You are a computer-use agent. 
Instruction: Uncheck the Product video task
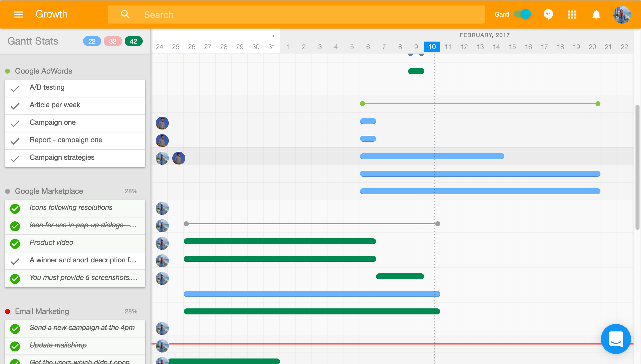[15, 244]
